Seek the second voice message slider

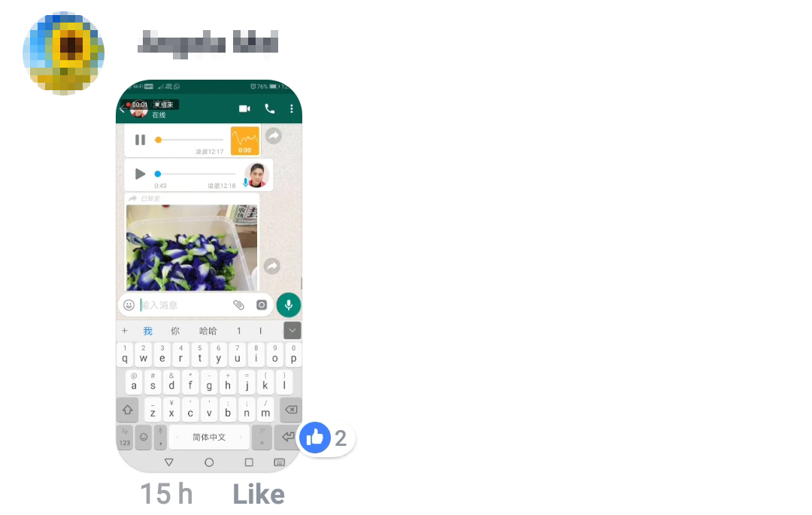(x=195, y=174)
